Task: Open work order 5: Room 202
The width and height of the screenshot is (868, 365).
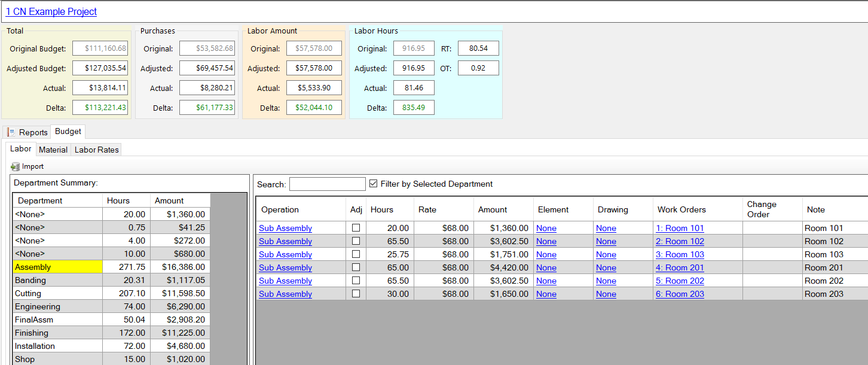Action: tap(680, 281)
